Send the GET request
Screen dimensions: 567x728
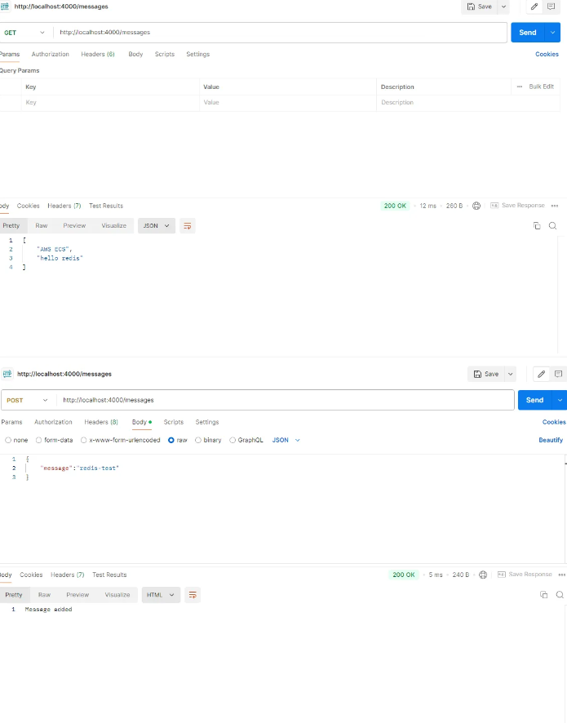pyautogui.click(x=528, y=33)
